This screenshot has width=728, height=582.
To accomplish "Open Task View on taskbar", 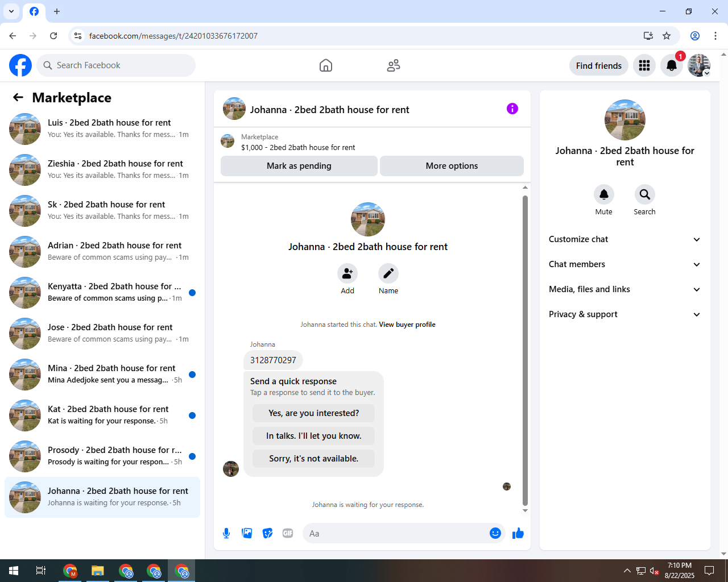I will [x=41, y=571].
